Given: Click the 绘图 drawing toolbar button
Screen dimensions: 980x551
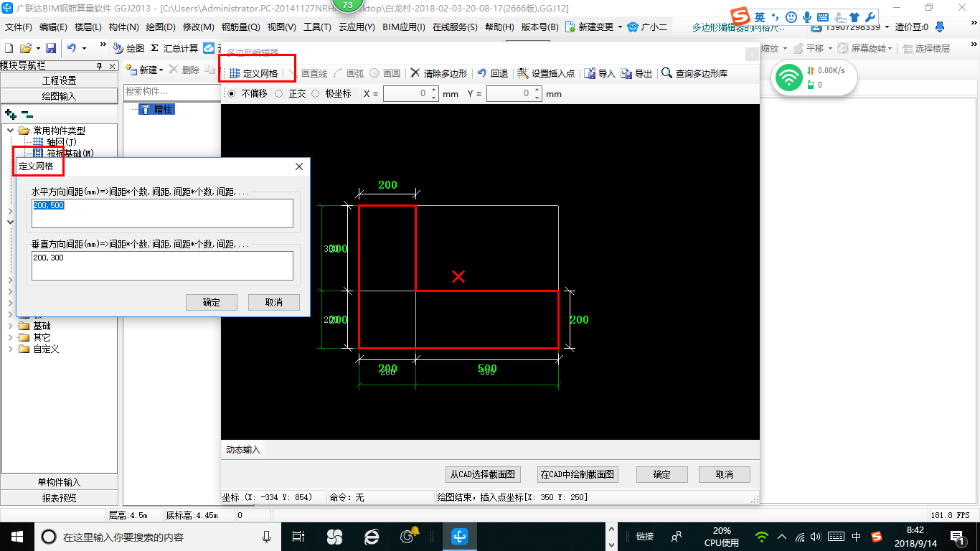Looking at the screenshot, I should (129, 48).
